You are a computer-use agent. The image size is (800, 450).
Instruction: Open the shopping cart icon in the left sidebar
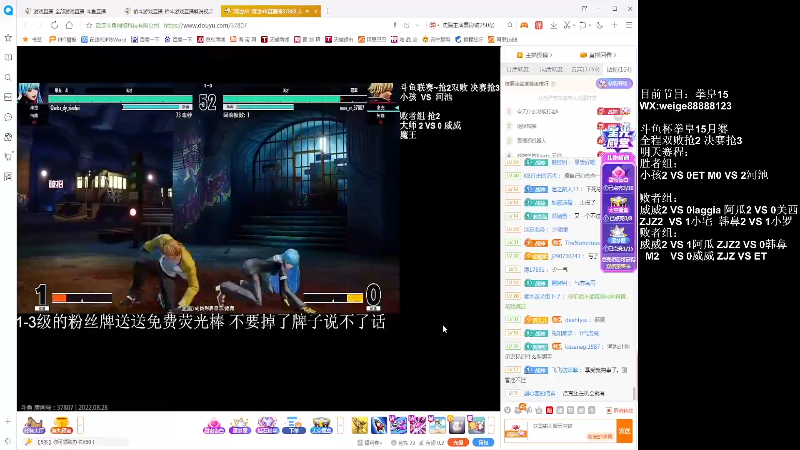click(x=8, y=157)
